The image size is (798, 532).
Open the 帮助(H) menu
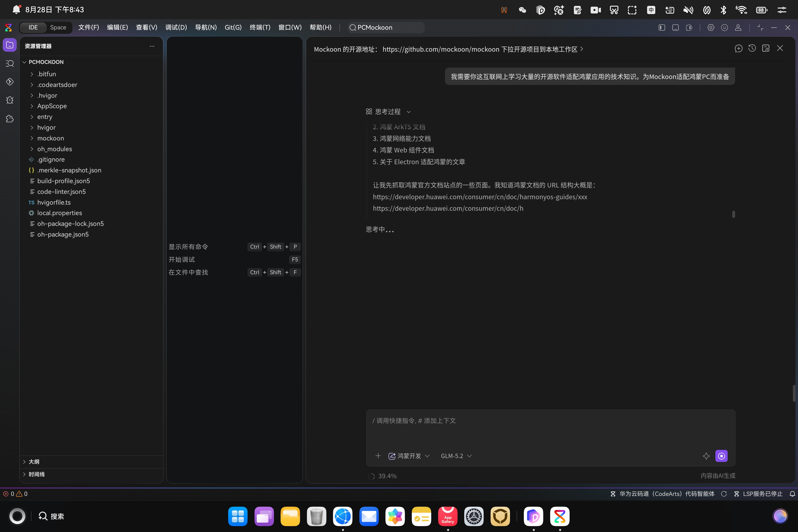click(321, 27)
